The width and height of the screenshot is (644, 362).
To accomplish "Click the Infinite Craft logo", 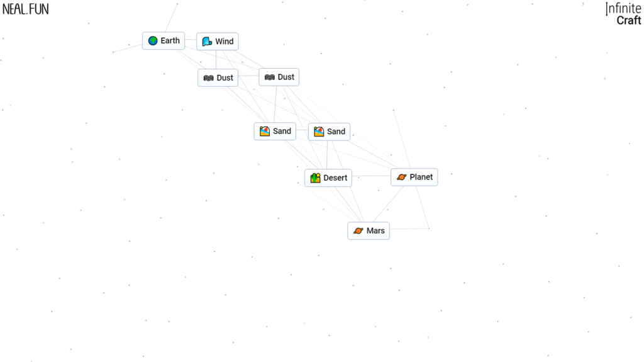I will (x=623, y=14).
